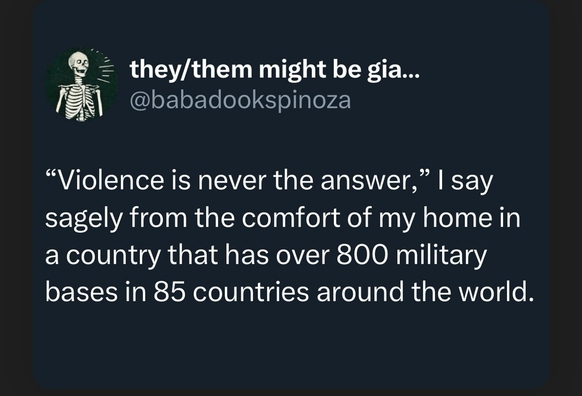The image size is (582, 396).
Task: Click the word "country" in third line
Action: coord(114,256)
